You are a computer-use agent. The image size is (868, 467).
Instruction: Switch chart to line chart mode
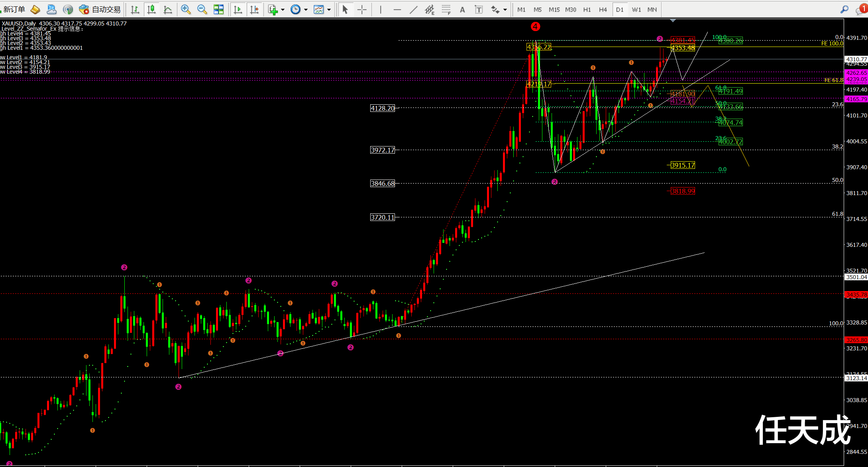click(x=168, y=9)
